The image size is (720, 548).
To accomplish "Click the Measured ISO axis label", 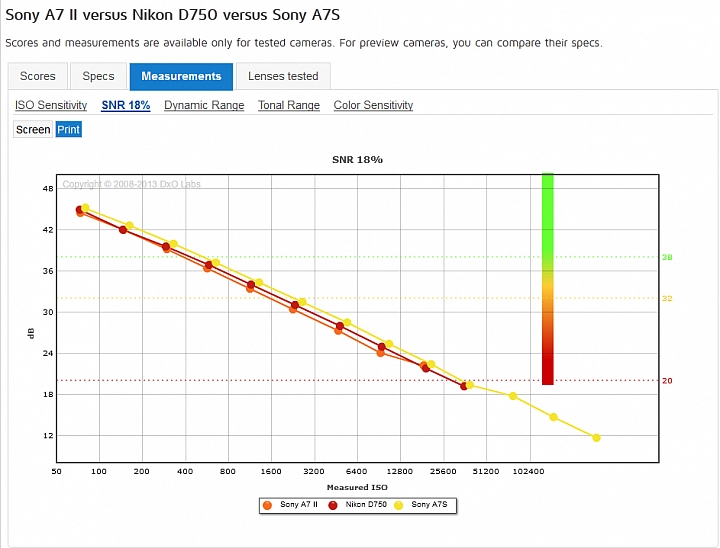I will 357,487.
